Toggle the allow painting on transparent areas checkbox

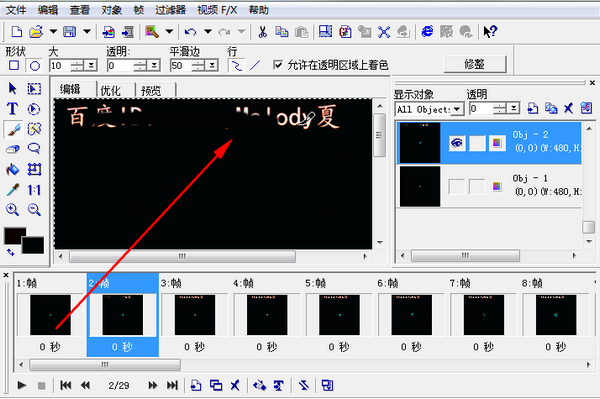tap(278, 65)
